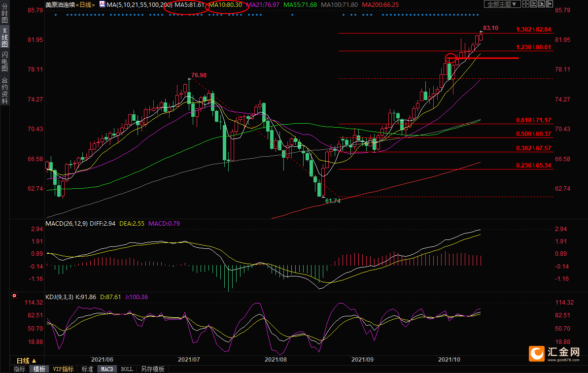Expand the 日线 period selector
Viewport: 588px width, 373px height.
coord(26,361)
